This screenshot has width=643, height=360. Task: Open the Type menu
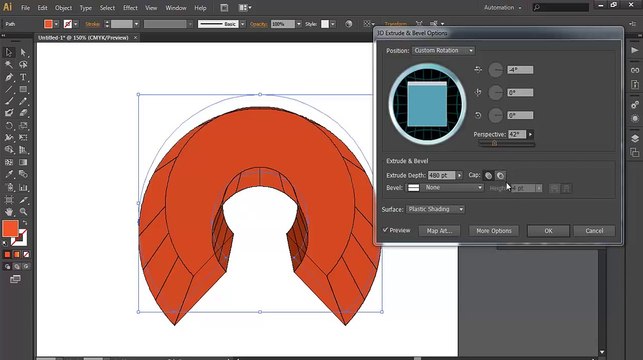pyautogui.click(x=86, y=8)
